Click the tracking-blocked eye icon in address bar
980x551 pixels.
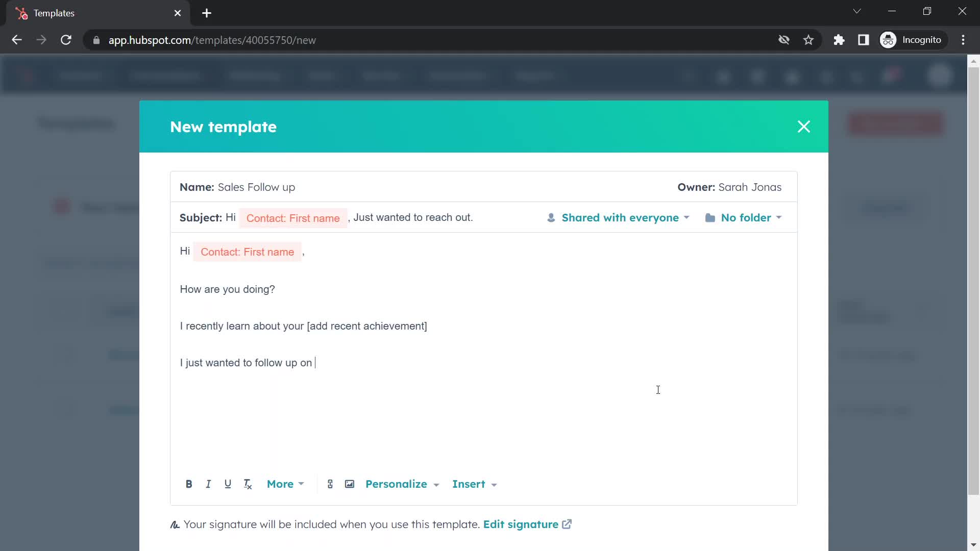[784, 40]
